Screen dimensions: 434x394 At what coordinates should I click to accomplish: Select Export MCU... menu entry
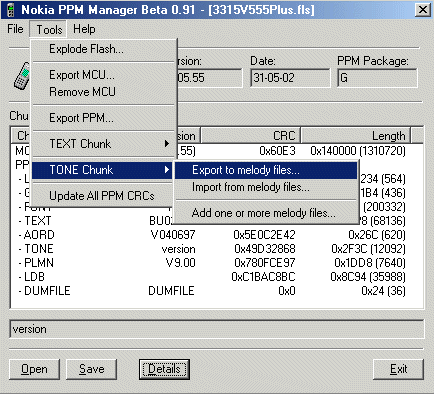coord(103,75)
